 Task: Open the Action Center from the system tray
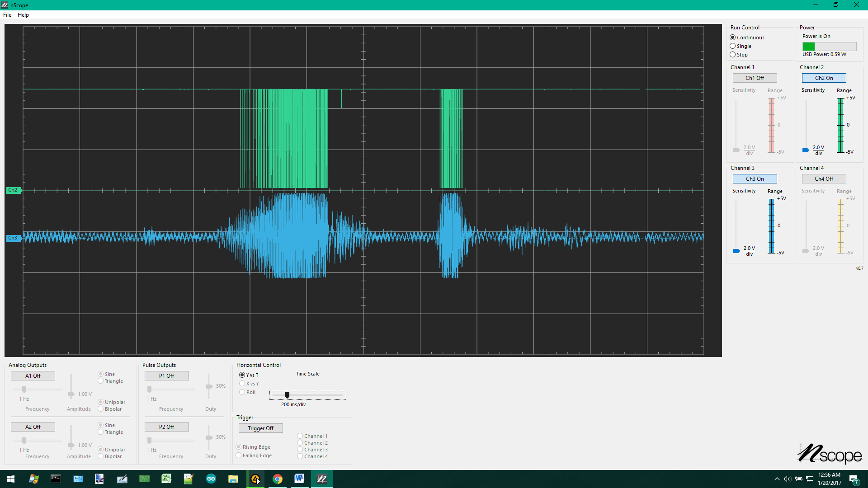[x=854, y=479]
